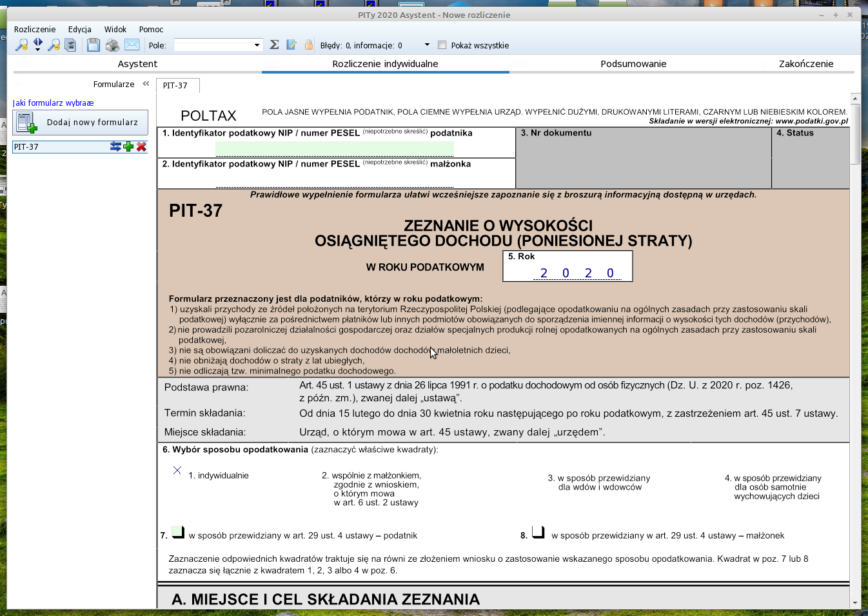Click the red X on PIT-37 row

pyautogui.click(x=142, y=147)
